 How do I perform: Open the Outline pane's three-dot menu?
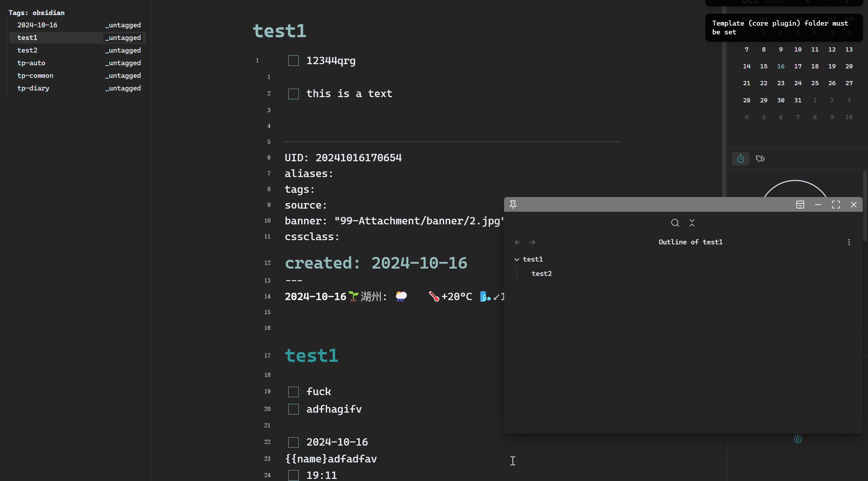pos(849,242)
